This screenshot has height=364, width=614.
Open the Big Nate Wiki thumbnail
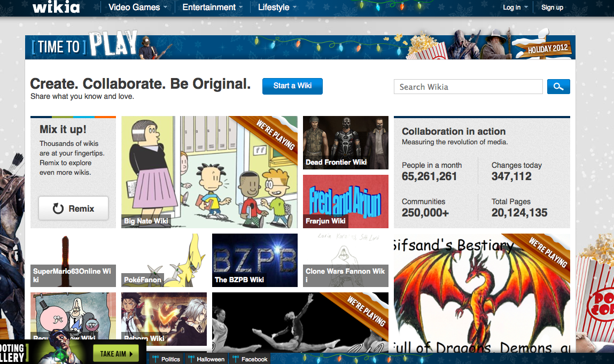click(209, 172)
